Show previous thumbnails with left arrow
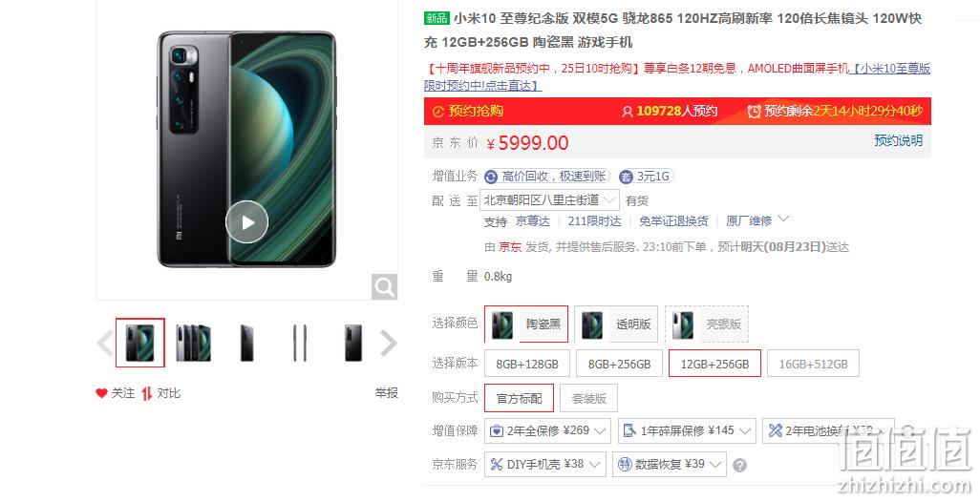Screen dimensions: 980x502 pyautogui.click(x=105, y=343)
